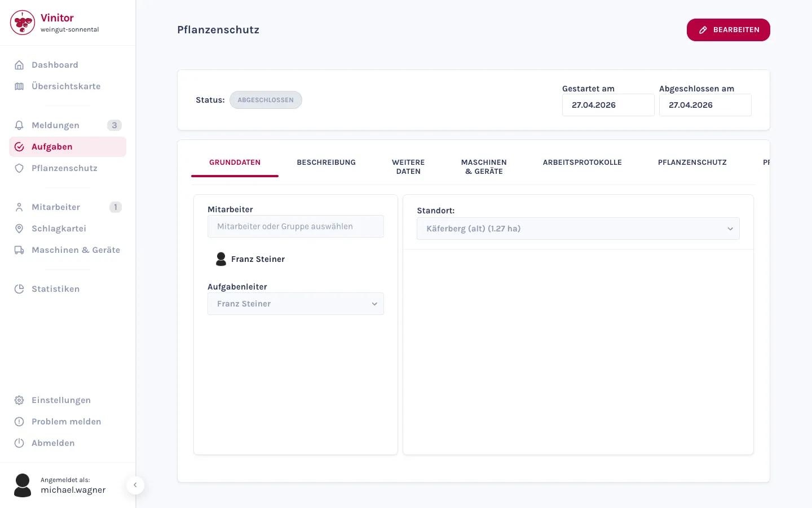
Task: Open Statistiken pie chart icon
Action: click(19, 289)
